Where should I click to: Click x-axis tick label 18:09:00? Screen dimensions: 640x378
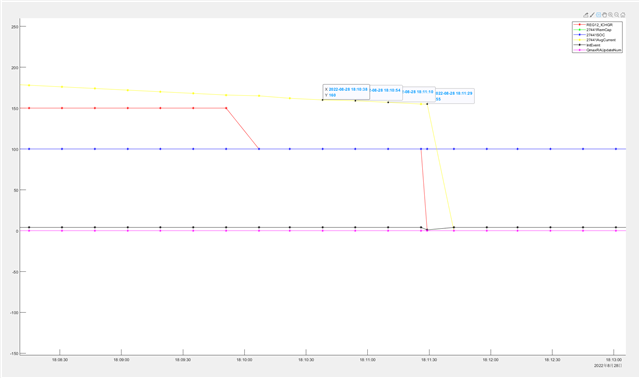point(121,360)
